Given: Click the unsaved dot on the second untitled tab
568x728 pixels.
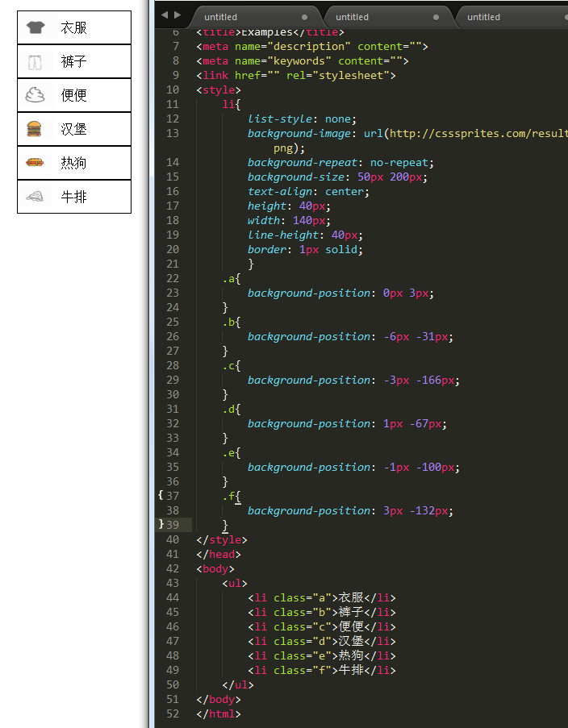Looking at the screenshot, I should [x=436, y=17].
